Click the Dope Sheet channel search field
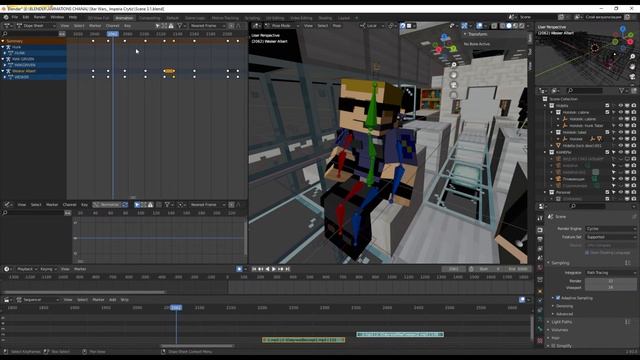This screenshot has width=640, height=360. pos(29,34)
